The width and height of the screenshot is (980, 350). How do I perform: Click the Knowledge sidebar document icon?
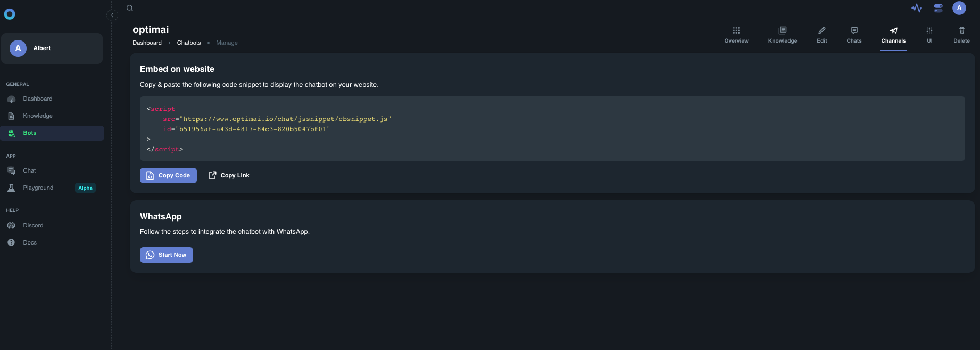(11, 116)
